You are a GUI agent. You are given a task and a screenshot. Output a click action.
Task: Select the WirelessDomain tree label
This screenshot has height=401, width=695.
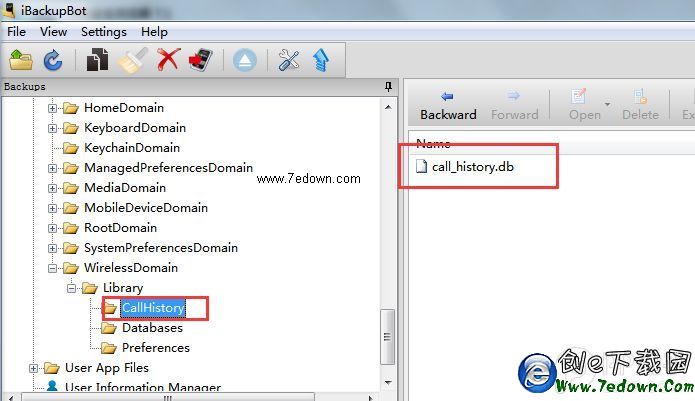[x=131, y=268]
